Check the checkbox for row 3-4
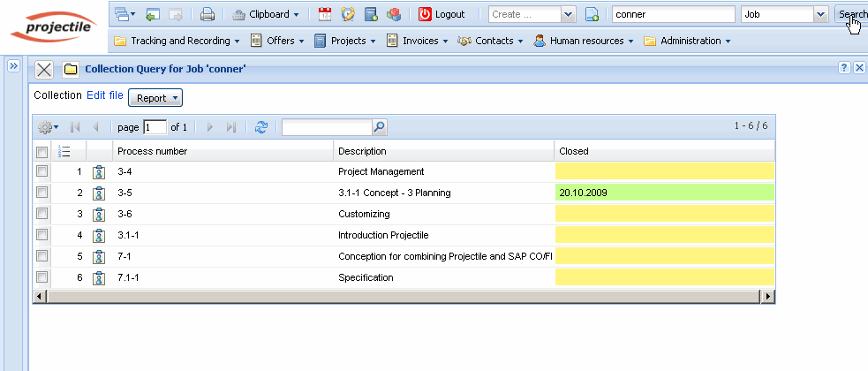Image resolution: width=868 pixels, height=371 pixels. [x=42, y=171]
